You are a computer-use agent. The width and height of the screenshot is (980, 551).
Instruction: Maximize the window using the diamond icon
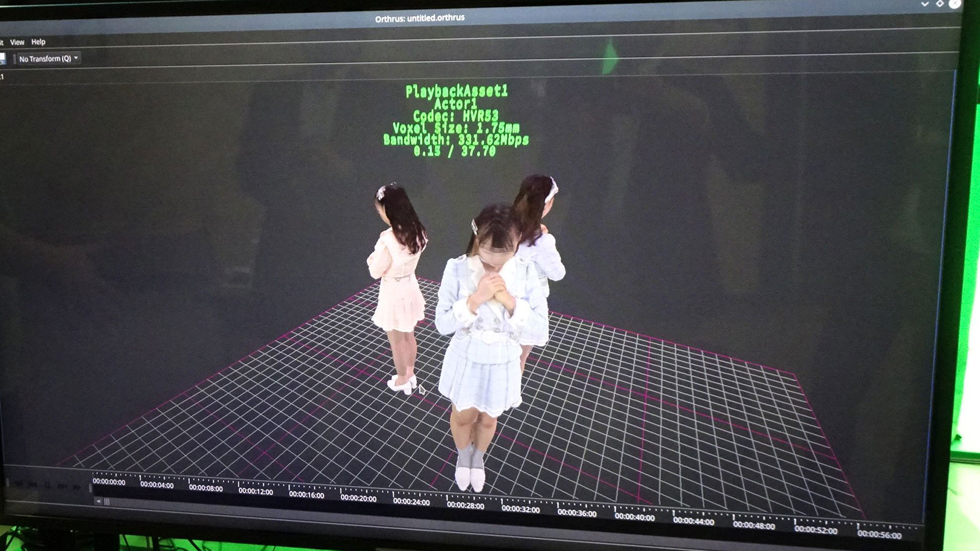pyautogui.click(x=940, y=4)
